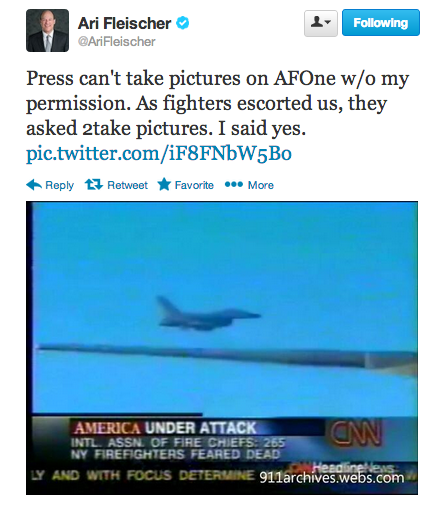Click the person silhouette icon

point(317,22)
